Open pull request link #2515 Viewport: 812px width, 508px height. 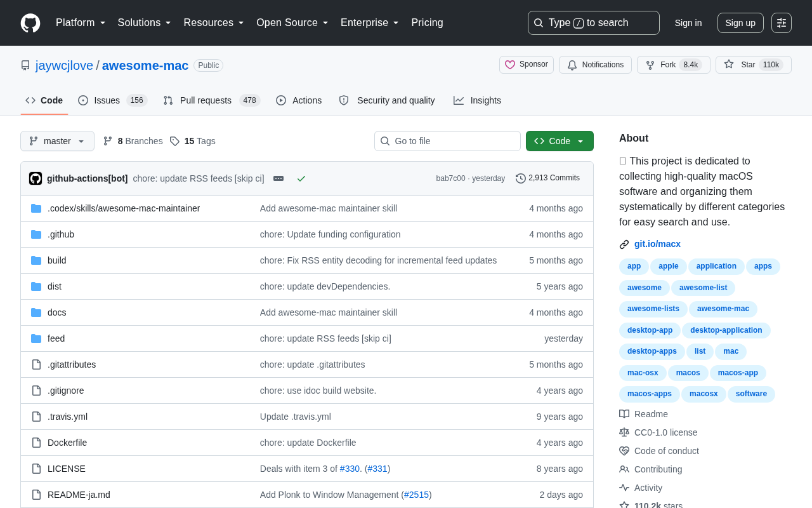pyautogui.click(x=416, y=495)
